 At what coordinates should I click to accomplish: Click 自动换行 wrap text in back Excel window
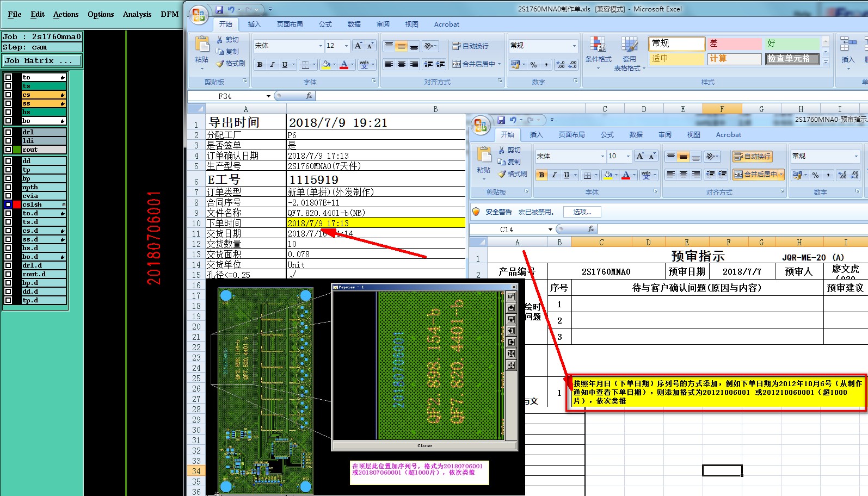[x=471, y=46]
